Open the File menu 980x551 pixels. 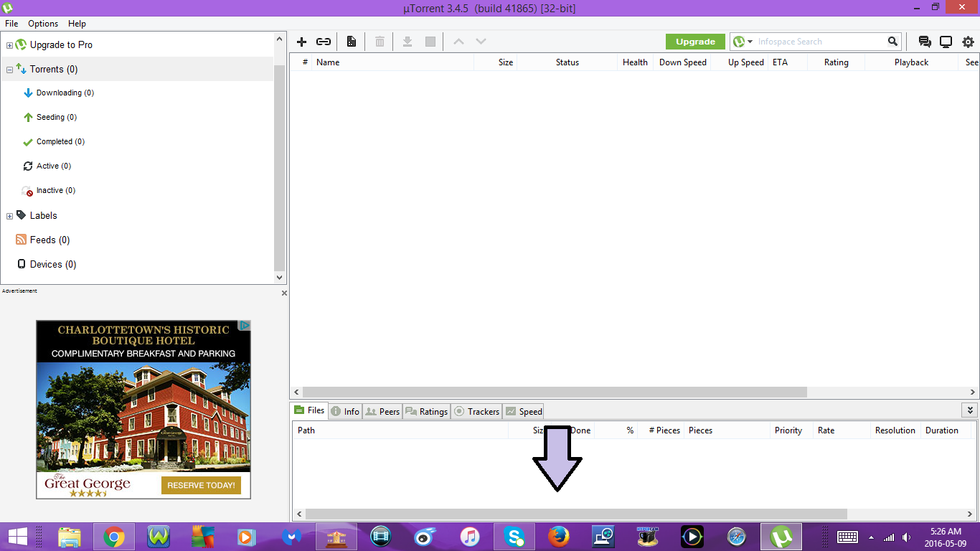pos(11,24)
